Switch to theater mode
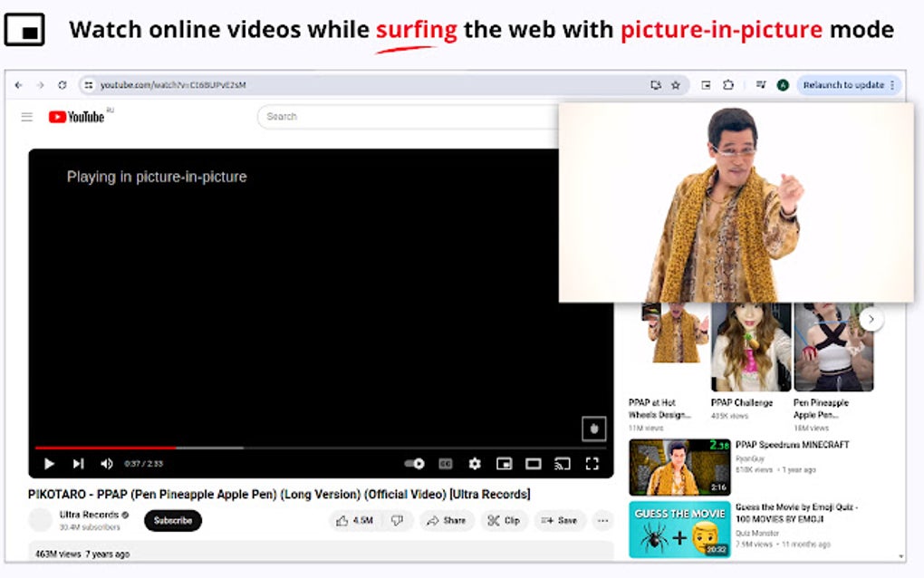 tap(534, 463)
